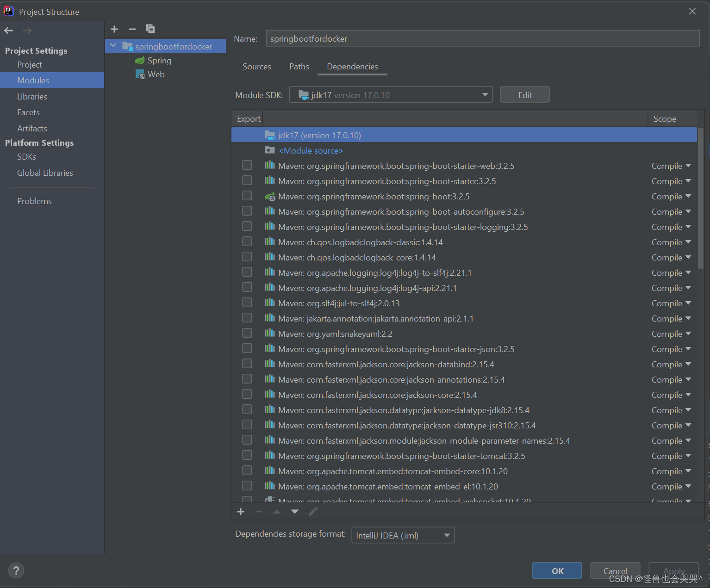Open Project settings section
Viewport: 710px width, 588px height.
(30, 65)
